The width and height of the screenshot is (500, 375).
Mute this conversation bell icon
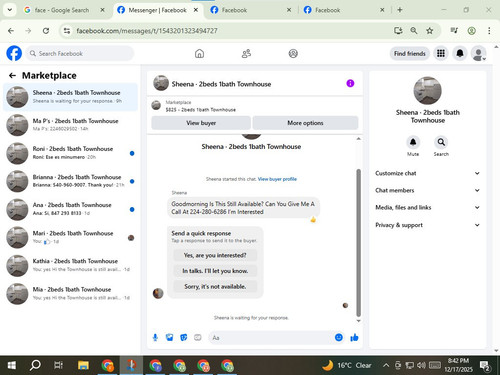click(x=413, y=142)
